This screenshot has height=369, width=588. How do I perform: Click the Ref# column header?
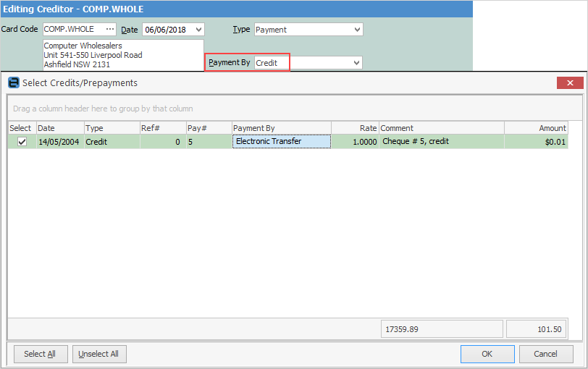pos(163,128)
